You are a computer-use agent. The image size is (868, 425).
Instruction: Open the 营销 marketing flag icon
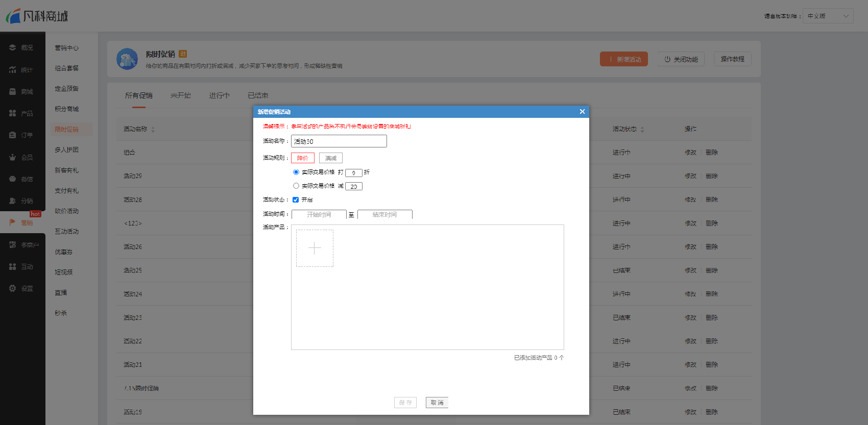tap(12, 222)
